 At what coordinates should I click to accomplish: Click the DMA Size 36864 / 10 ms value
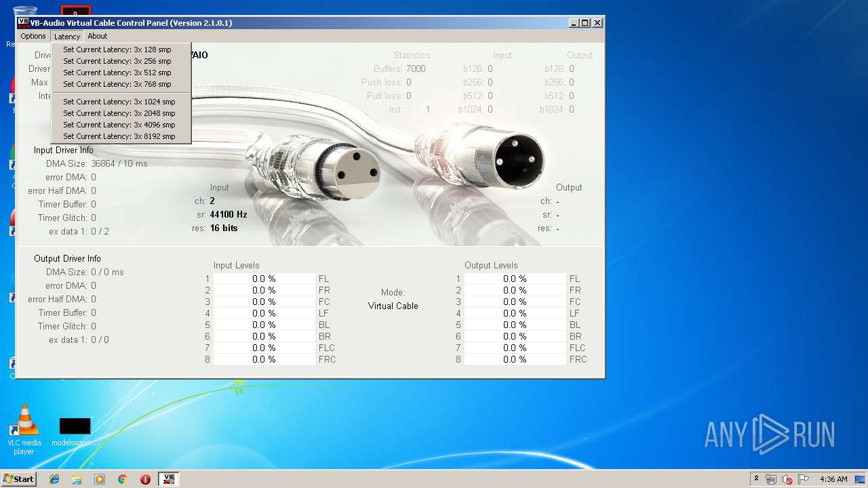119,163
